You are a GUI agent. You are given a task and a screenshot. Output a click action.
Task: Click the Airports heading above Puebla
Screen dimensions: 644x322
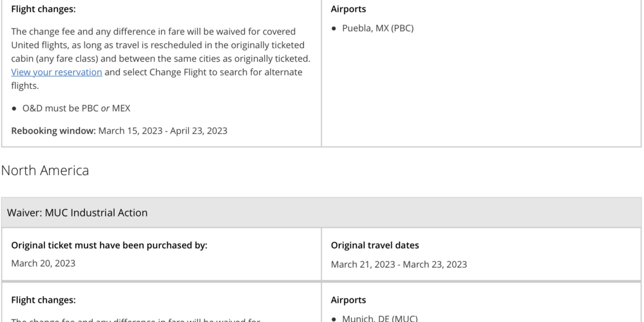point(348,9)
